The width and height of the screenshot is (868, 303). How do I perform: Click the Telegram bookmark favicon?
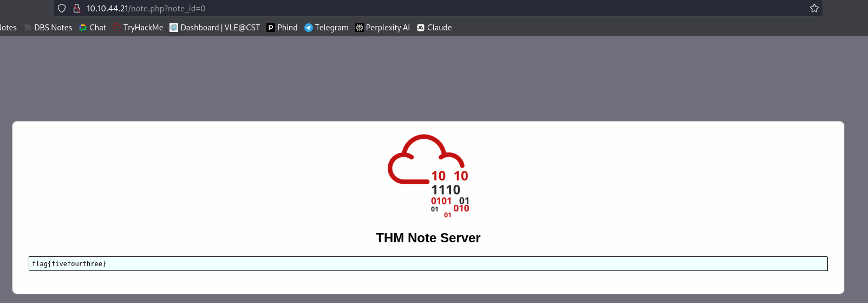pyautogui.click(x=309, y=28)
